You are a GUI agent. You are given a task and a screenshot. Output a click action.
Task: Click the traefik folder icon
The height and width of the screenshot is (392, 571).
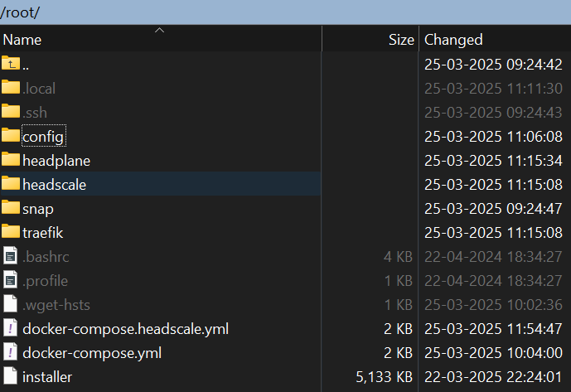coord(11,232)
